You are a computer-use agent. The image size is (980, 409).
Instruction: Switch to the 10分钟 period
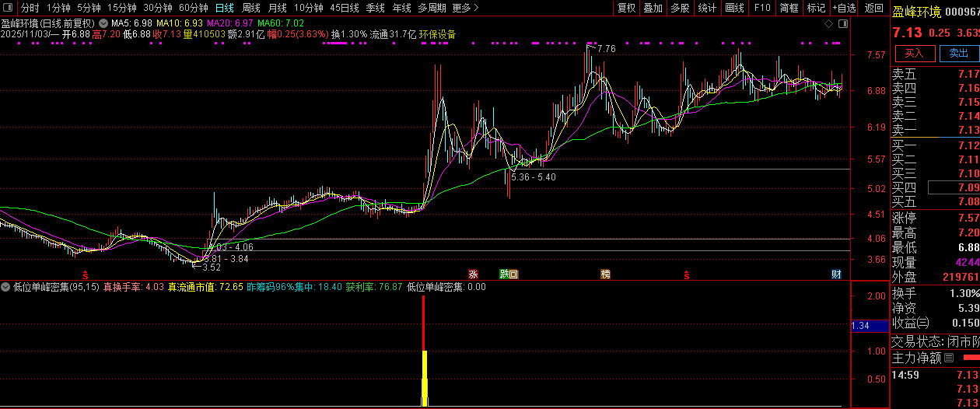coord(309,8)
